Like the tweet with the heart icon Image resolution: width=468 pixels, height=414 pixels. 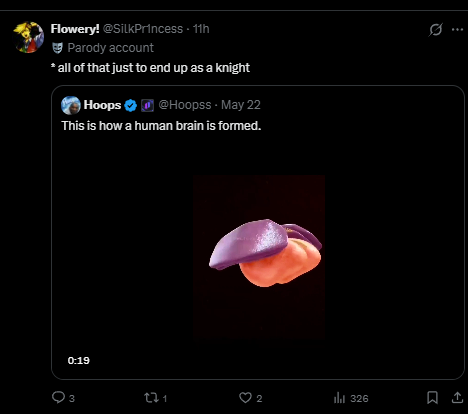(x=246, y=397)
